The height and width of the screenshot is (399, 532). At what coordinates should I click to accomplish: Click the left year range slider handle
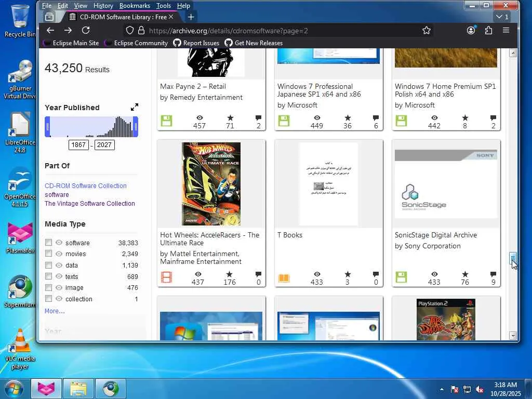tap(47, 127)
